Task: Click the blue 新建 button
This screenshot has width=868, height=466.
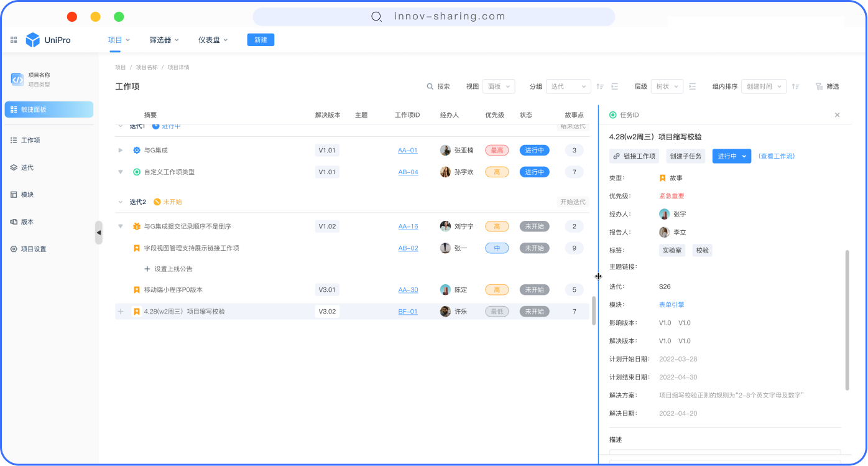Action: click(x=261, y=39)
